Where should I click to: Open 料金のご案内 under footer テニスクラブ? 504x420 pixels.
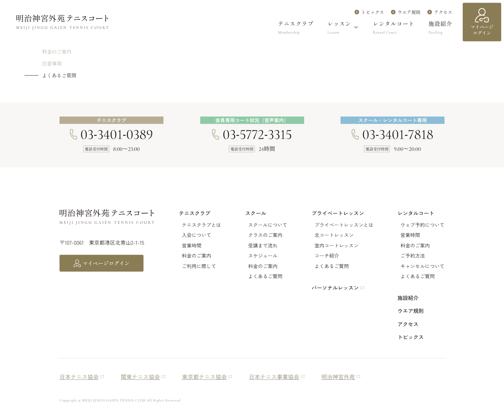(196, 256)
